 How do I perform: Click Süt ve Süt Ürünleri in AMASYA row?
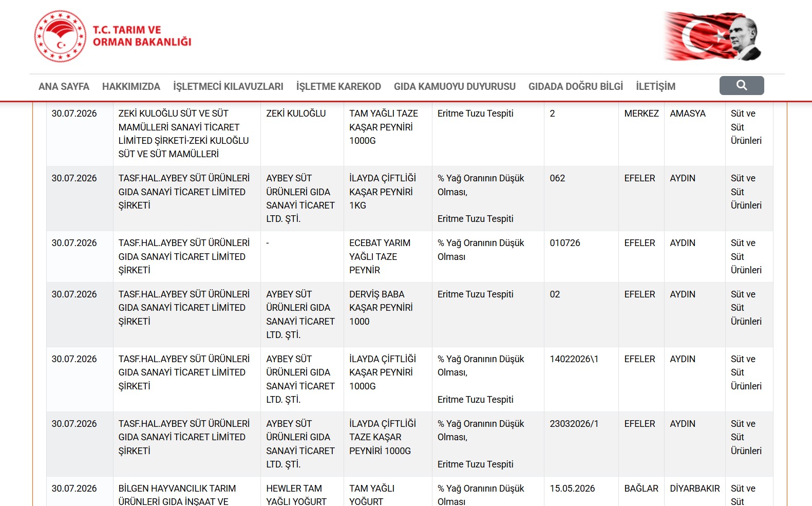(746, 127)
